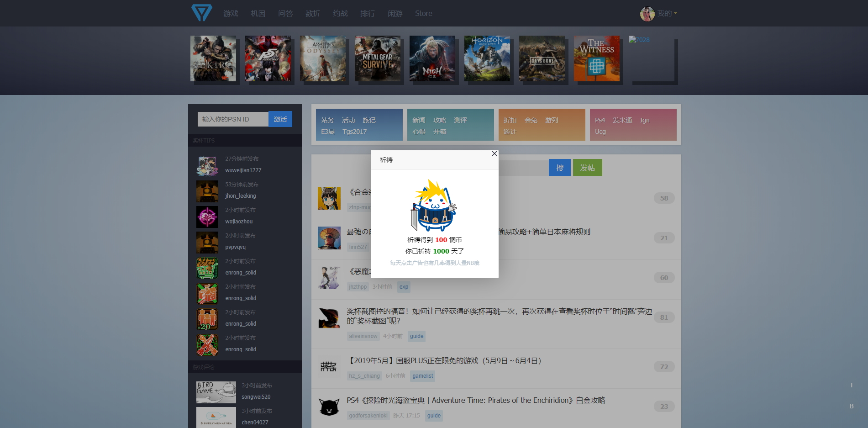
Task: Click the T scroll-to-top icon
Action: click(851, 385)
